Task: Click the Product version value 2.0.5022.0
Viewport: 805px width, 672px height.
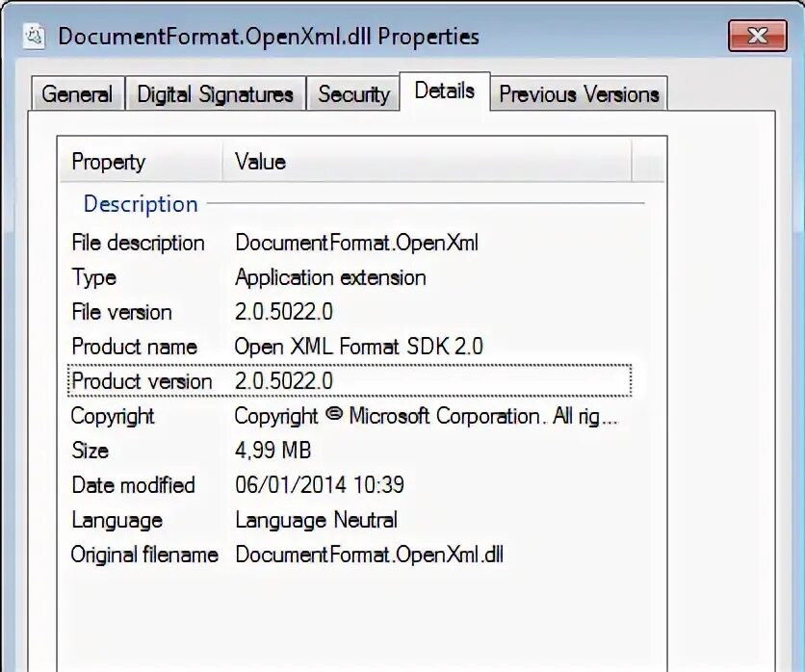Action: pos(284,381)
